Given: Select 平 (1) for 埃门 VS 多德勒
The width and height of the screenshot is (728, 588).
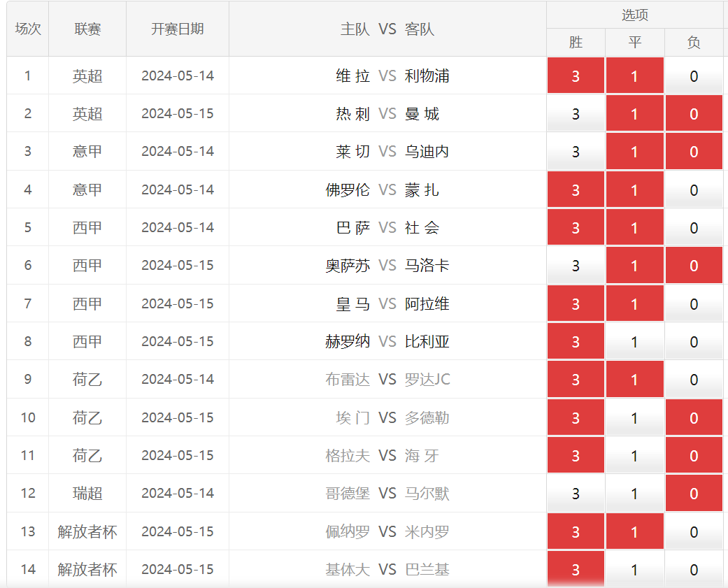Looking at the screenshot, I should (635, 417).
